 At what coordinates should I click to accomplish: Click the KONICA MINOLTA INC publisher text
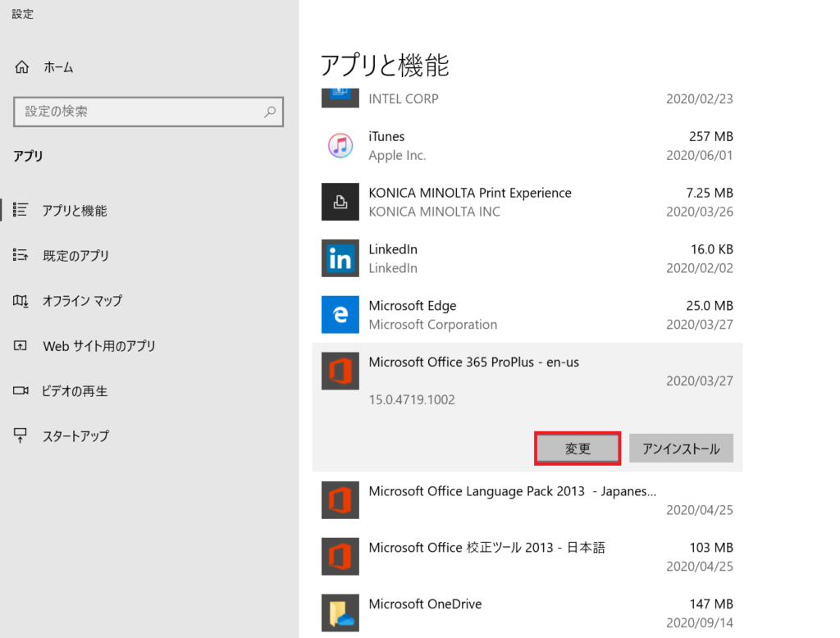click(435, 212)
